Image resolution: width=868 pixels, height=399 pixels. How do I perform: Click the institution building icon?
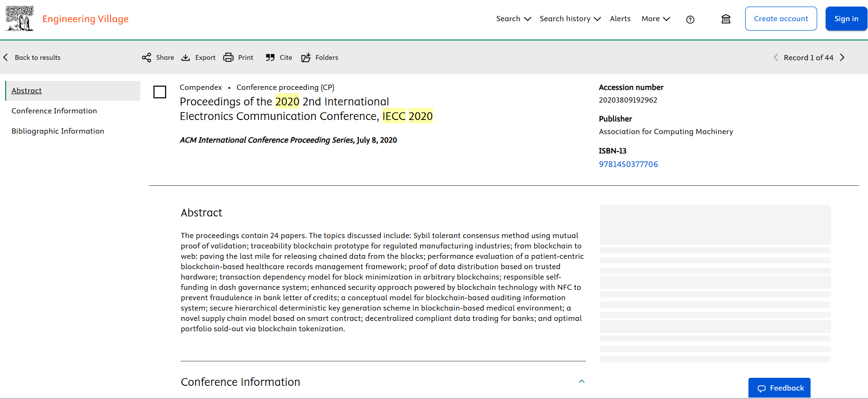click(x=726, y=19)
